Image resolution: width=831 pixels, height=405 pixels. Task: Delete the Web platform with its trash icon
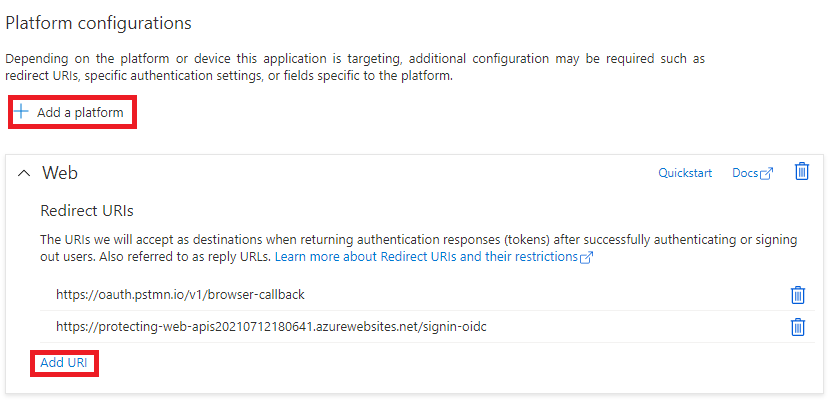click(x=802, y=171)
